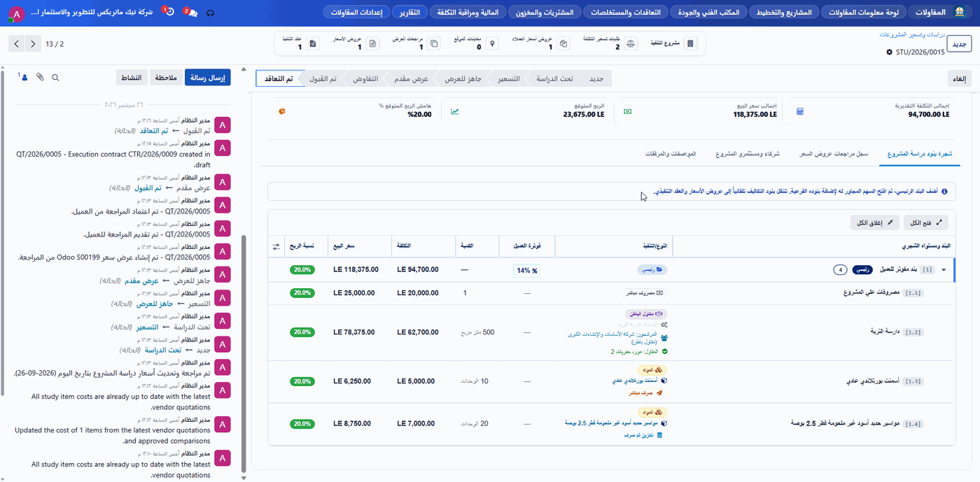
Task: Search chatter messages with magnifier icon
Action: pyautogui.click(x=55, y=78)
